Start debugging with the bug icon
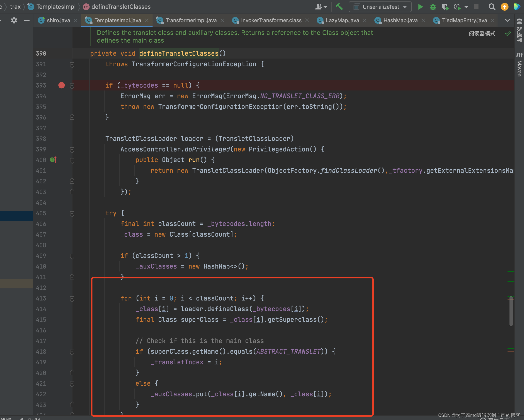 [433, 7]
